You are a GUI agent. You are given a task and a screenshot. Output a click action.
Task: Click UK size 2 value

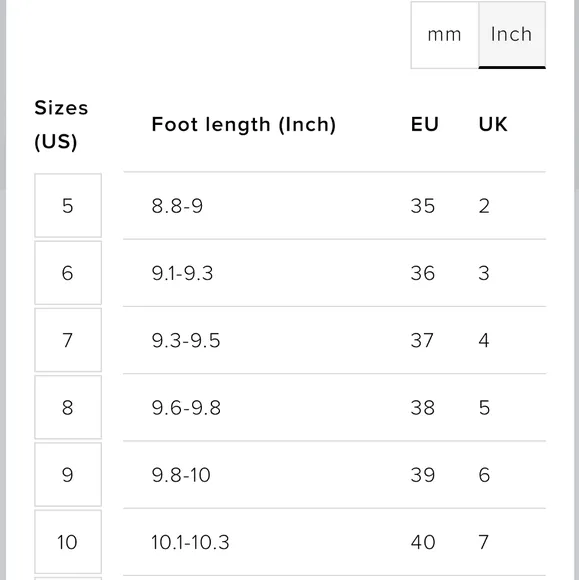pos(484,206)
